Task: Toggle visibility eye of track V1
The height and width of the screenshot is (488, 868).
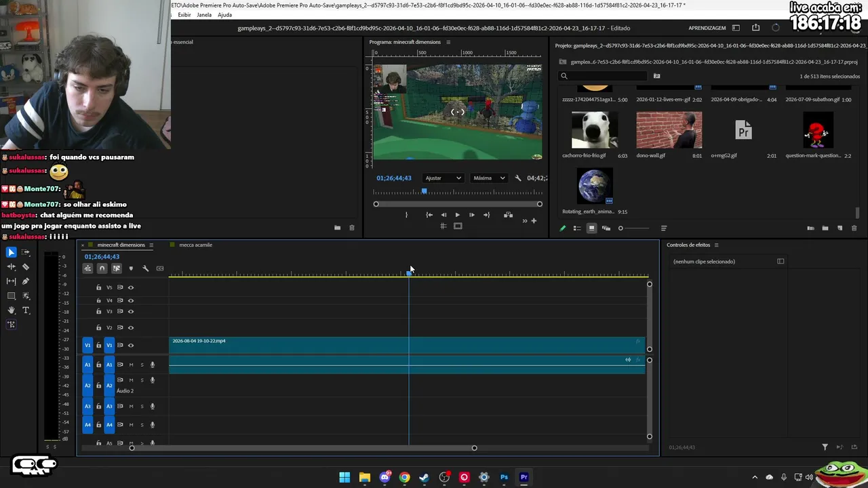Action: point(131,345)
